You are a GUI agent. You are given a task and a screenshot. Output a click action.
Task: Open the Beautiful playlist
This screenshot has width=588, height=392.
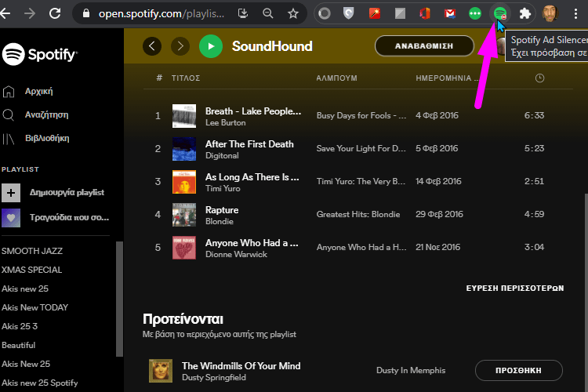click(18, 345)
